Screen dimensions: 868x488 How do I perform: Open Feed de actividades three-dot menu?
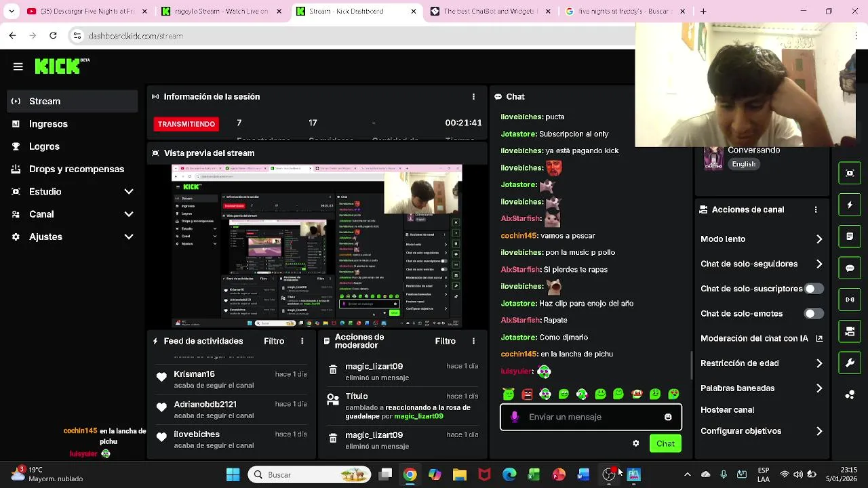(x=302, y=341)
